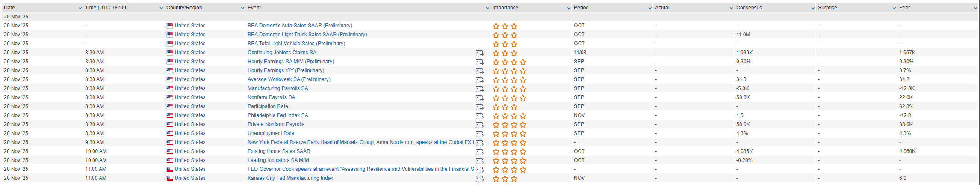Click importance stars for BEA Domestic Auto Sales
The image size is (980, 185).
[x=505, y=26]
